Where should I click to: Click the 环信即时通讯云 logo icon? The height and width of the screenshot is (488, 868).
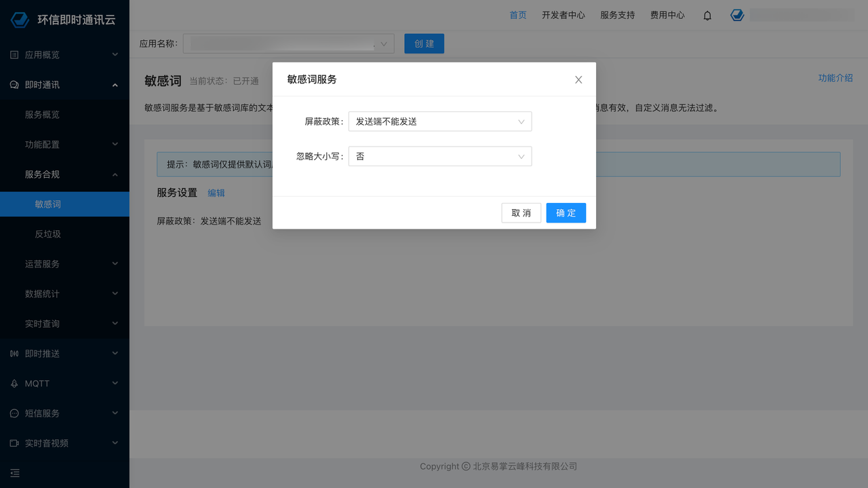[x=20, y=20]
